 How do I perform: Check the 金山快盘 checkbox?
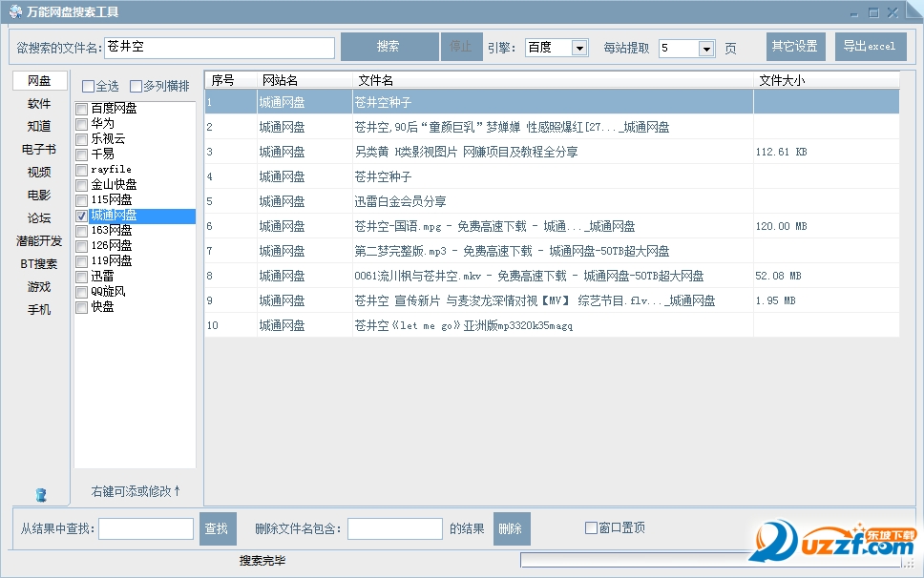(82, 185)
